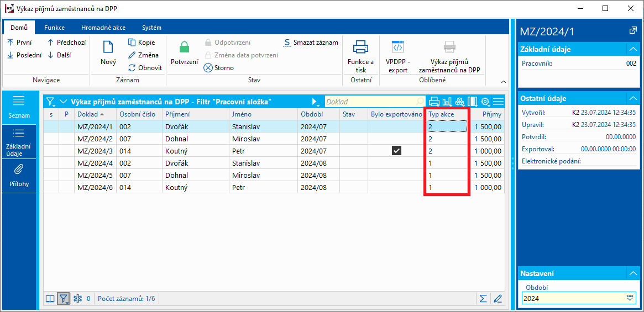Viewport: 644px width, 312px height.
Task: Copy the record using Kopie
Action: click(142, 42)
